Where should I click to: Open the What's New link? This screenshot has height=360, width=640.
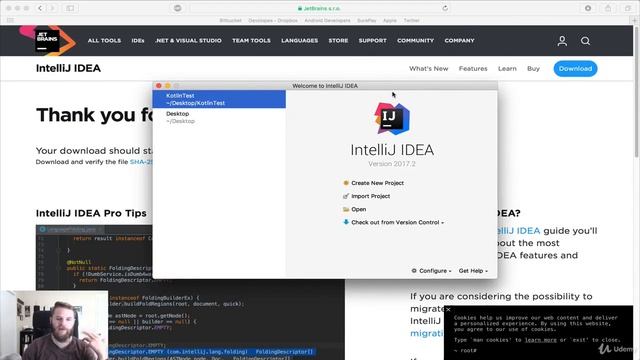pos(429,69)
